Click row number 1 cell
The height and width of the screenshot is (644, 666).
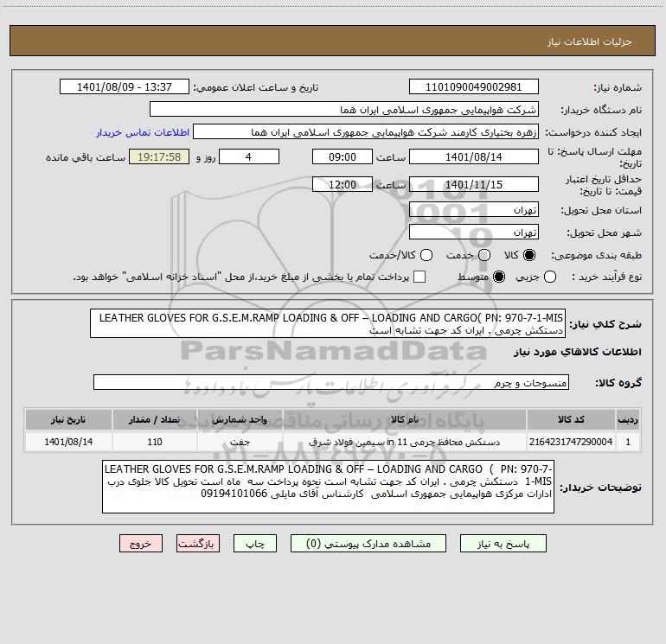click(628, 442)
